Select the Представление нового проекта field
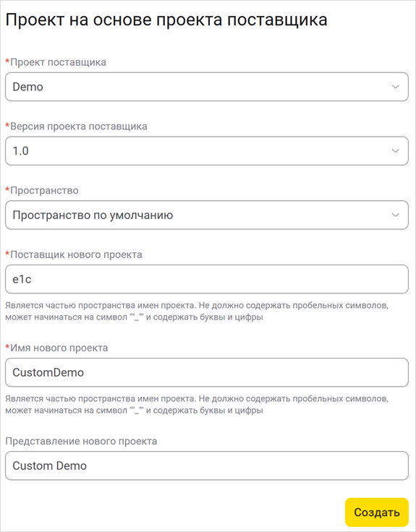 coord(207,465)
